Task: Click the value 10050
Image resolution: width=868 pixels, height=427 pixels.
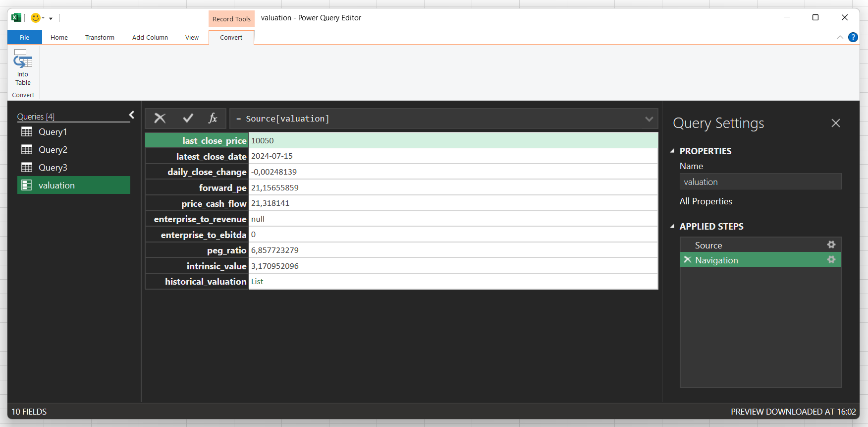Action: coord(263,140)
